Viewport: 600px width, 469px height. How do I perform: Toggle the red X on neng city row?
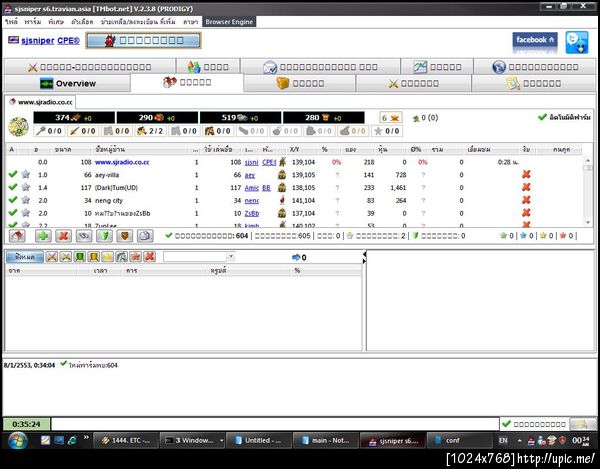pyautogui.click(x=527, y=200)
